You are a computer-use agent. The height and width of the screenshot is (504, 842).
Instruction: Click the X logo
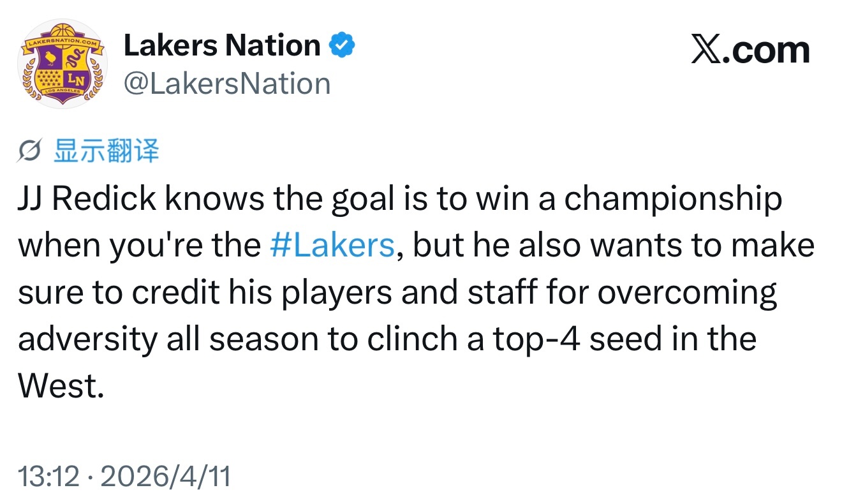[706, 51]
